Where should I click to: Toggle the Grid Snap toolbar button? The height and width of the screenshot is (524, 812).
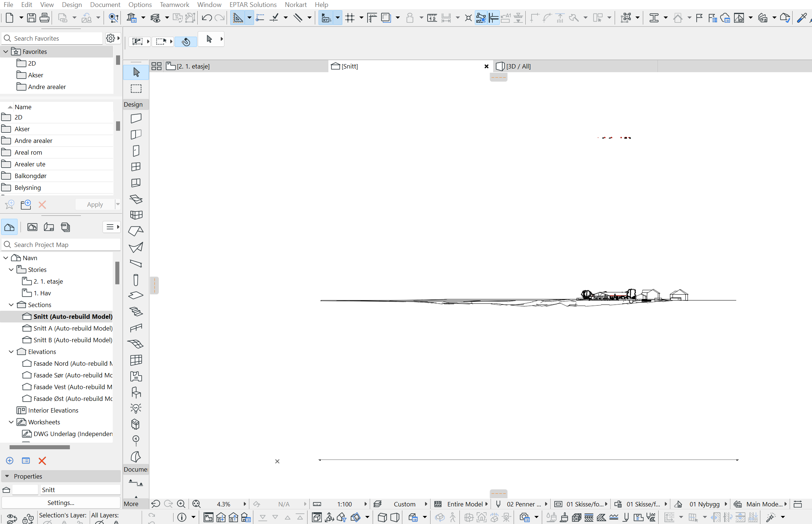pyautogui.click(x=350, y=18)
